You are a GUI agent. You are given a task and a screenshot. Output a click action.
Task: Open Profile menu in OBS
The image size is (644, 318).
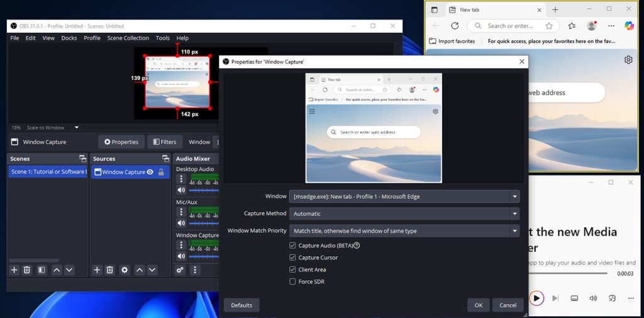click(92, 38)
